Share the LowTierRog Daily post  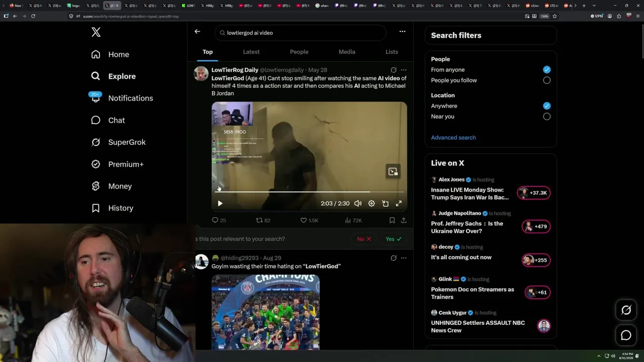coord(404,220)
